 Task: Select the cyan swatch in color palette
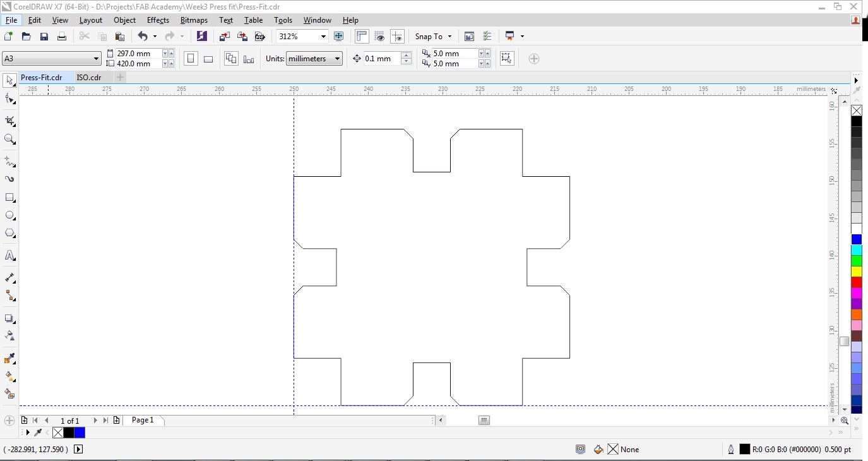point(857,250)
